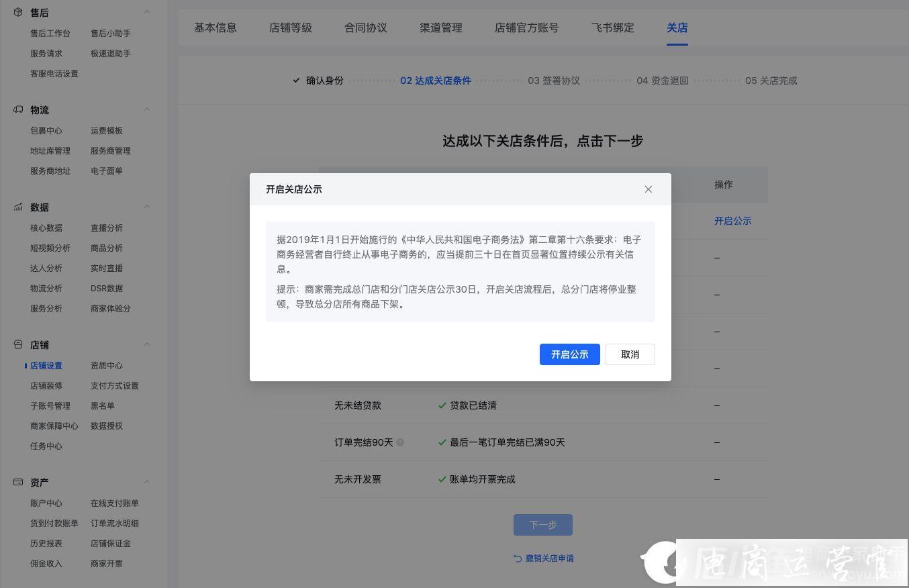Go to 地址库管理 in sidebar

tap(50, 150)
